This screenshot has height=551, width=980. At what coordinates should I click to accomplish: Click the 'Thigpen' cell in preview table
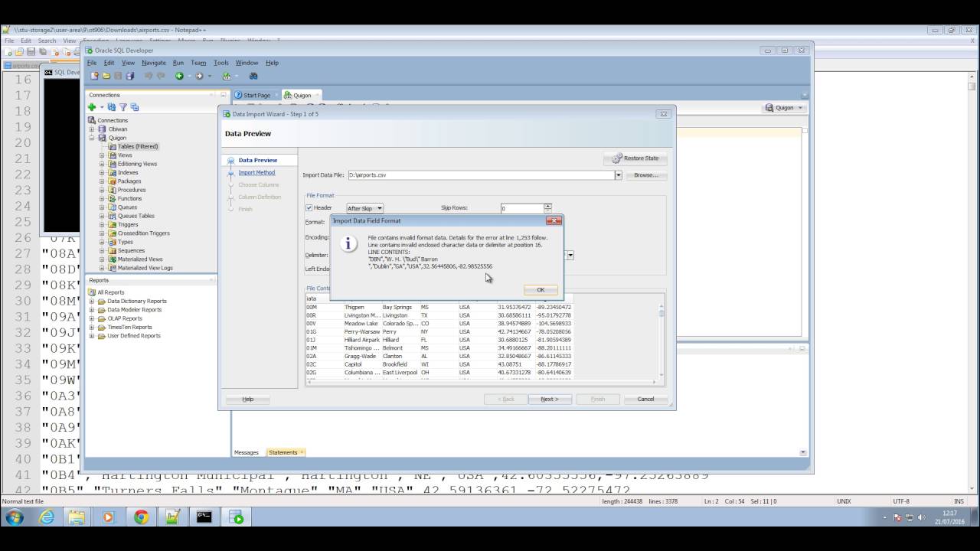point(354,307)
